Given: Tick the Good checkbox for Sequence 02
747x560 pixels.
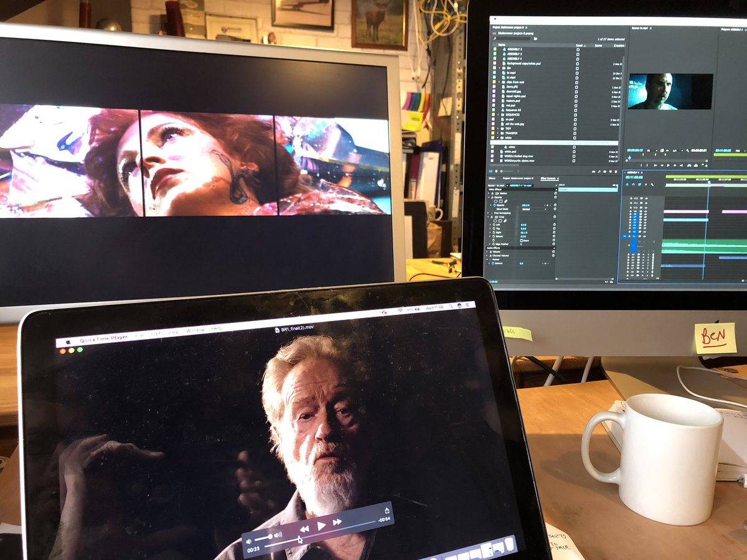Looking at the screenshot, I should [576, 110].
